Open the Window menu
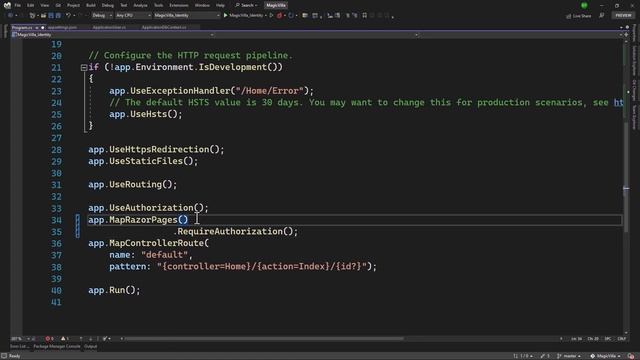The height and width of the screenshot is (360, 640). [202, 5]
